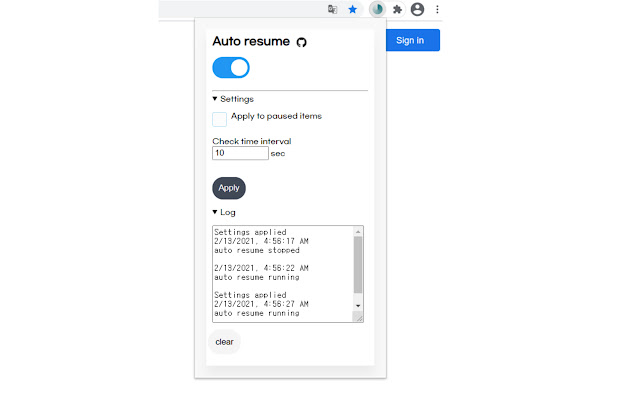Collapse the Settings section
Image resolution: width=640 pixels, height=400 pixels.
[233, 99]
